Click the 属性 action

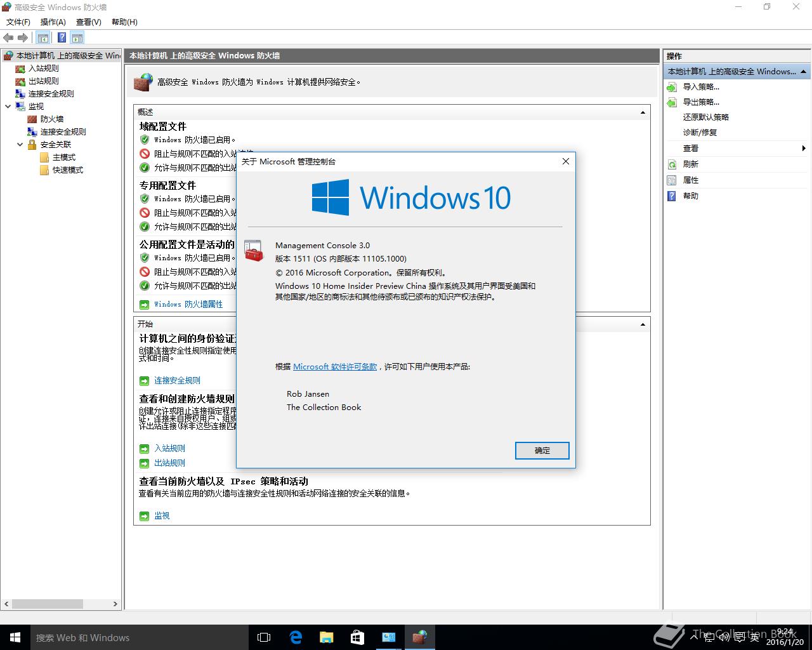click(690, 180)
